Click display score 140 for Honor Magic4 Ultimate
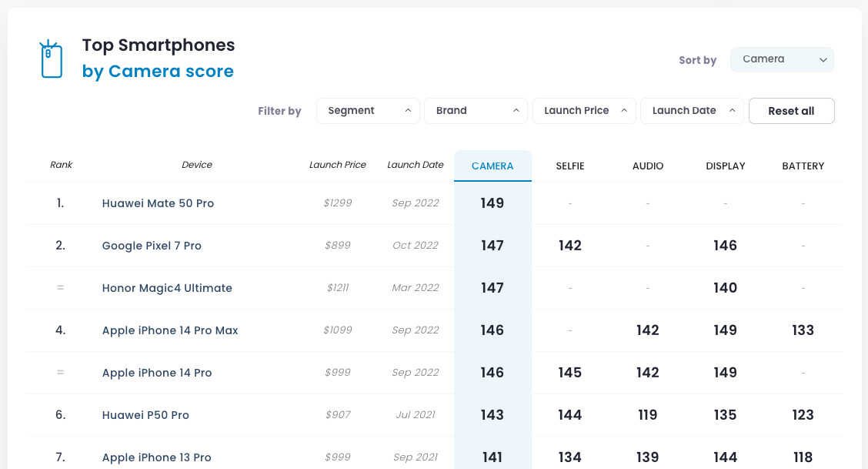This screenshot has height=469, width=868. [x=725, y=288]
